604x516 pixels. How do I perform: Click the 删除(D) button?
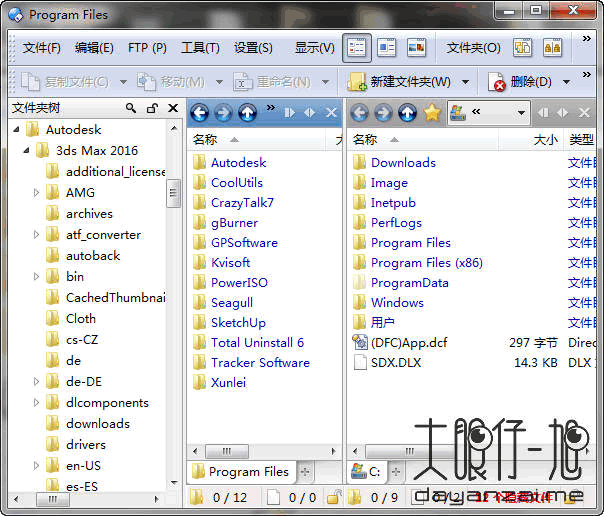tap(520, 82)
